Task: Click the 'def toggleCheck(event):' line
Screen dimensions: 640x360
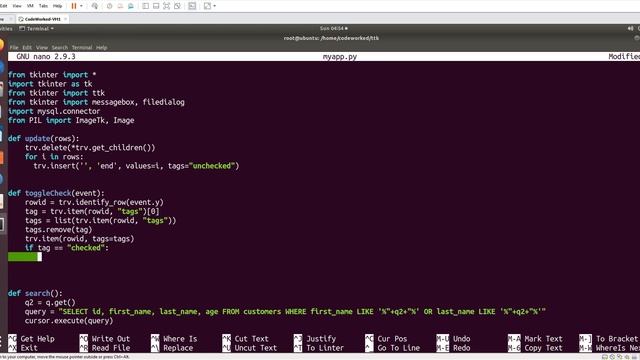Action: click(x=56, y=193)
